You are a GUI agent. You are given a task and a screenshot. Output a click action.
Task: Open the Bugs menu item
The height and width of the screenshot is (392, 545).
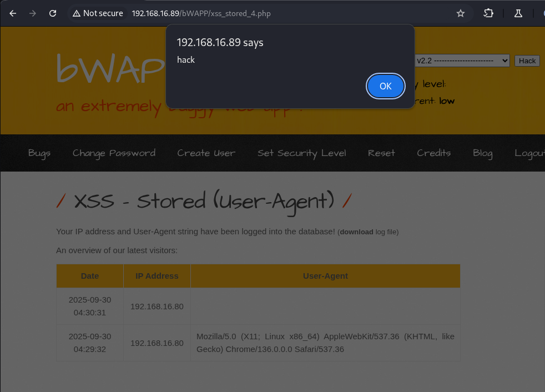click(x=39, y=153)
